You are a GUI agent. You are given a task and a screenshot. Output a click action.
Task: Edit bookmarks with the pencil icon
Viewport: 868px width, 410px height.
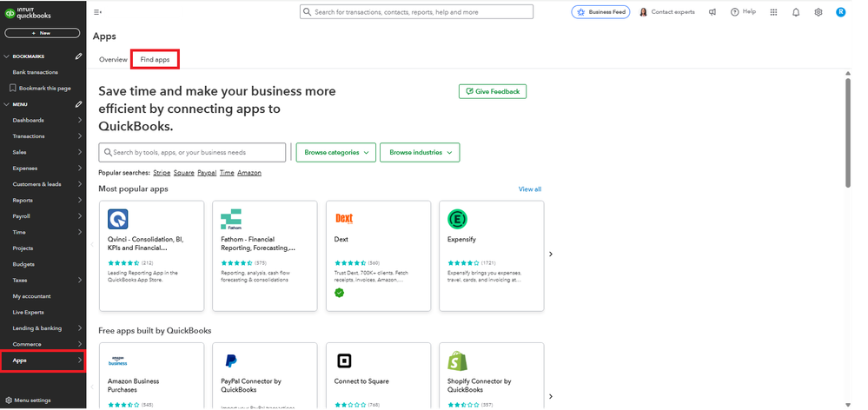(78, 56)
